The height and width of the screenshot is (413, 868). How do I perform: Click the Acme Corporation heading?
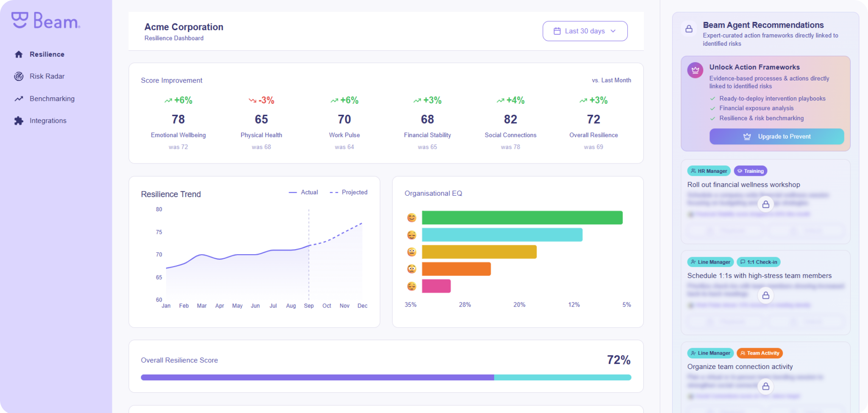click(184, 27)
